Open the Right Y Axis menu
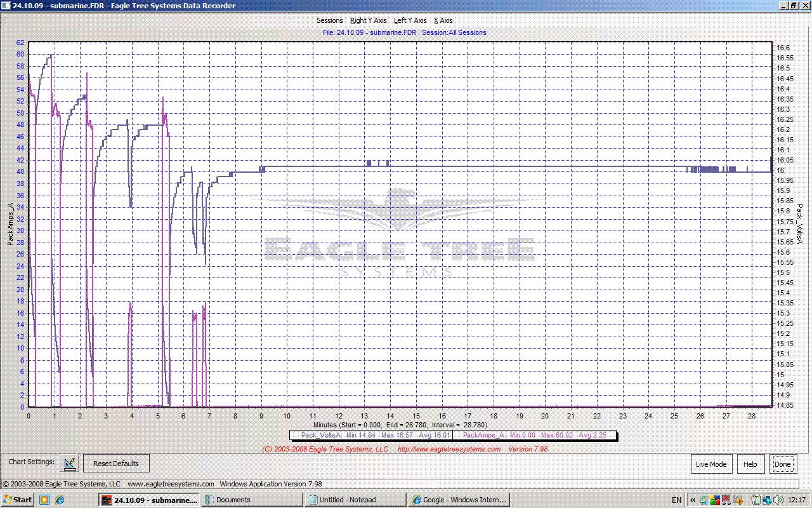Screen dimensions: 812x508 (368, 20)
